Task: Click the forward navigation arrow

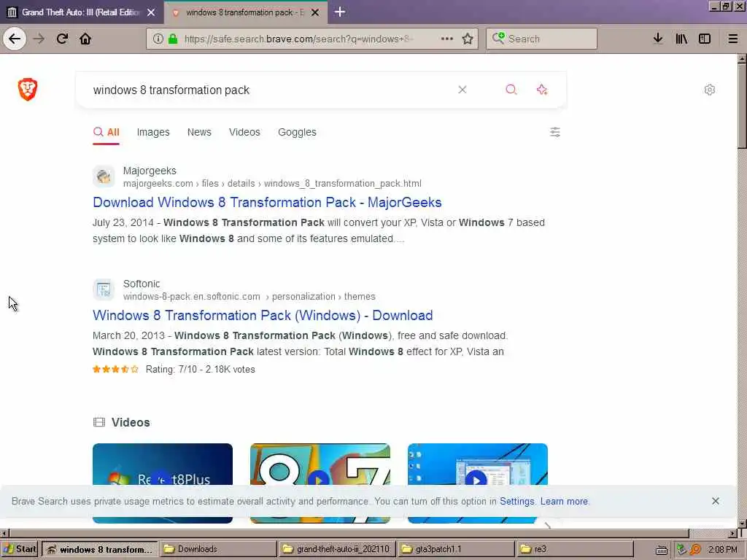Action: click(39, 39)
